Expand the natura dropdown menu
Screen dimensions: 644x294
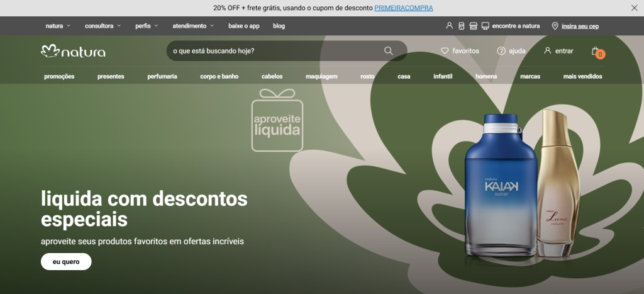point(58,26)
